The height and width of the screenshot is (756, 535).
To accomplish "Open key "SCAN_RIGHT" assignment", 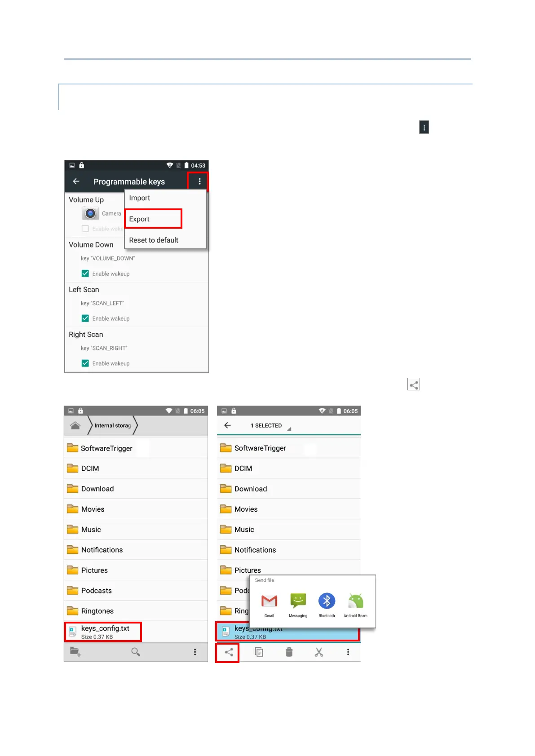I will coord(104,348).
